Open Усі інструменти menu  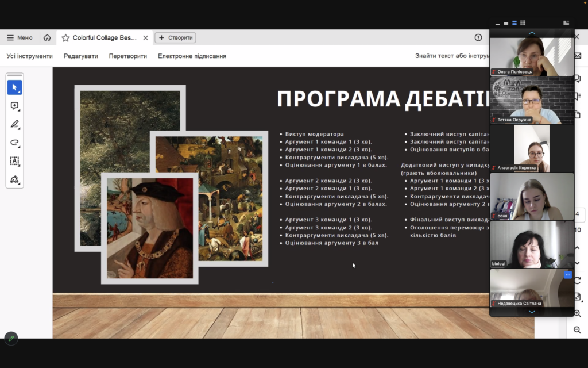tap(30, 56)
